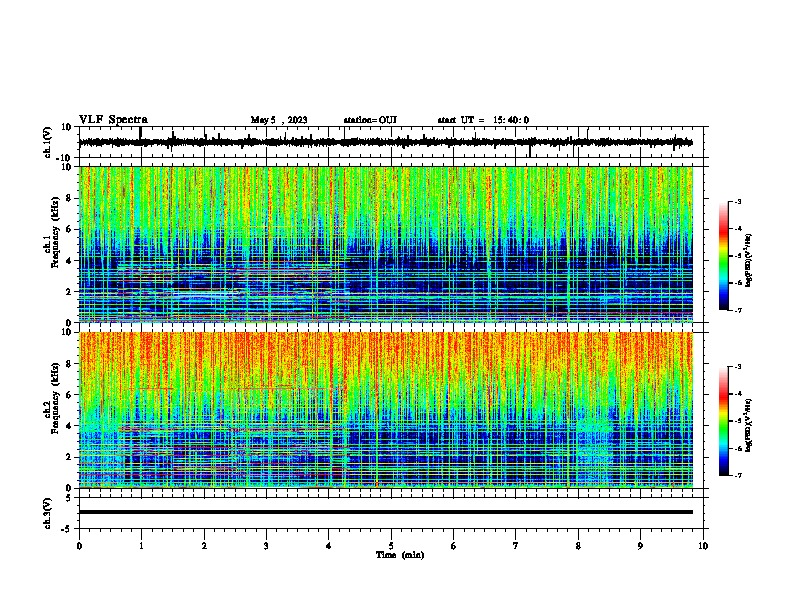Click the flat ch.3 voltage trace line
This screenshot has height=612, width=792.
(386, 512)
